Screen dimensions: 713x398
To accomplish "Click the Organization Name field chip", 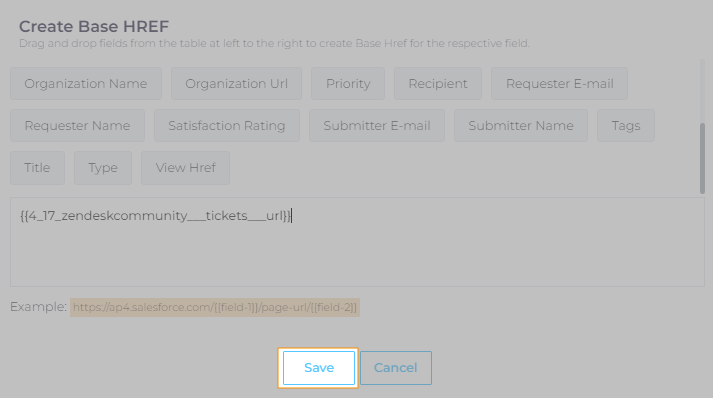I will click(x=86, y=84).
